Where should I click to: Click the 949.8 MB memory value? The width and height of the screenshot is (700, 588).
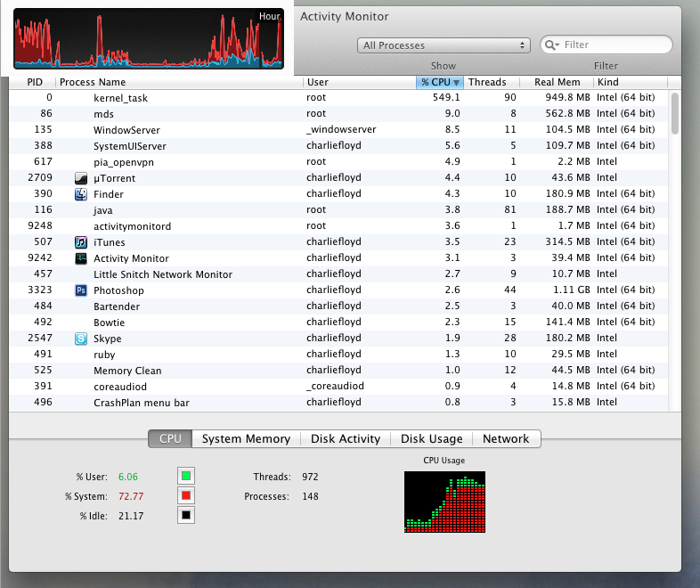point(567,97)
